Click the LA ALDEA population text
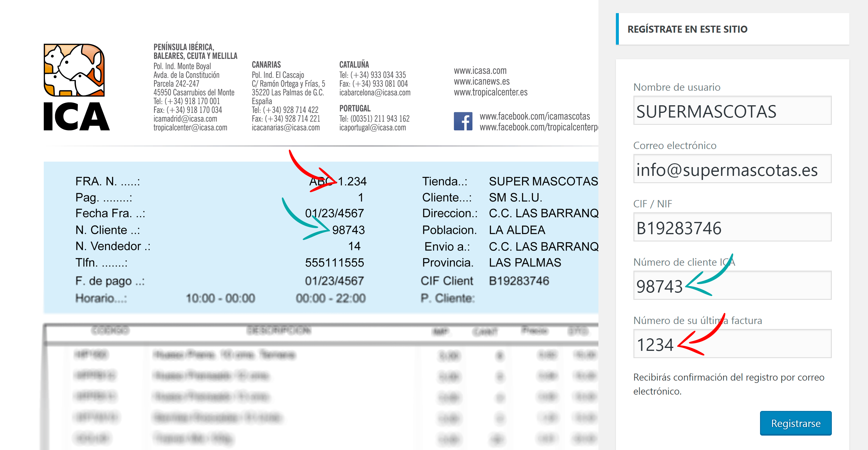 pyautogui.click(x=517, y=230)
